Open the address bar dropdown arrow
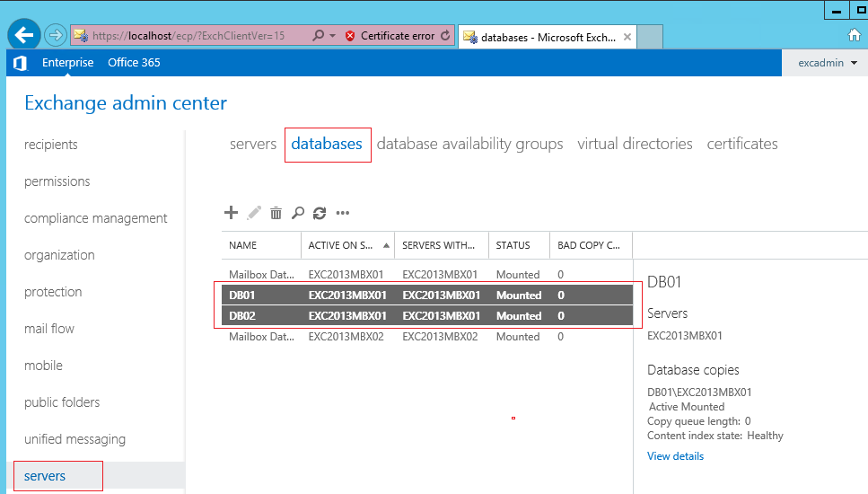The height and width of the screenshot is (494, 868). (333, 35)
